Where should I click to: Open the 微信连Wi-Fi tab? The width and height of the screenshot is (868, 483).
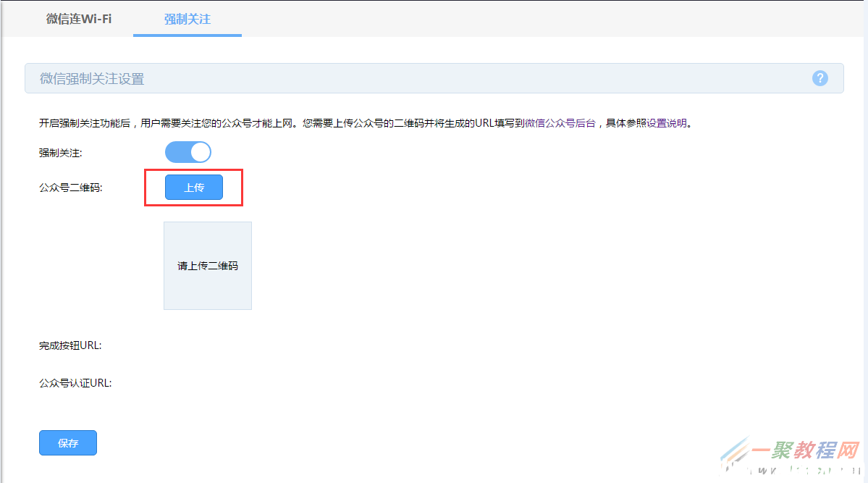pyautogui.click(x=79, y=19)
